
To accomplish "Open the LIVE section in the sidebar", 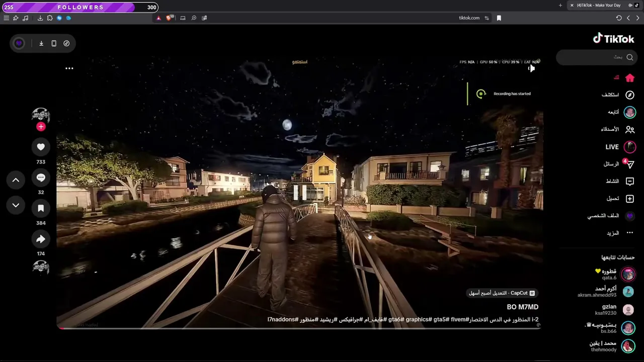I will (620, 147).
